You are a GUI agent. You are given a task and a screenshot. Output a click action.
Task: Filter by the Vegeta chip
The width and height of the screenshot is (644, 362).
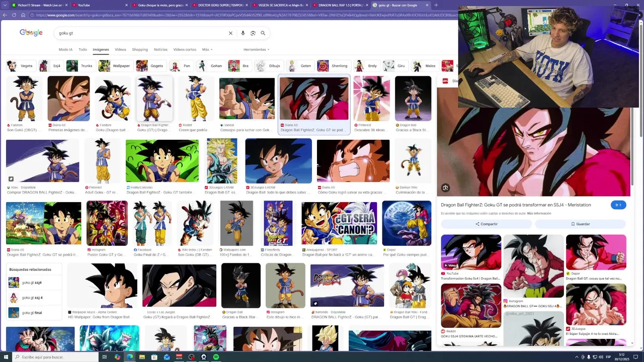tap(21, 66)
